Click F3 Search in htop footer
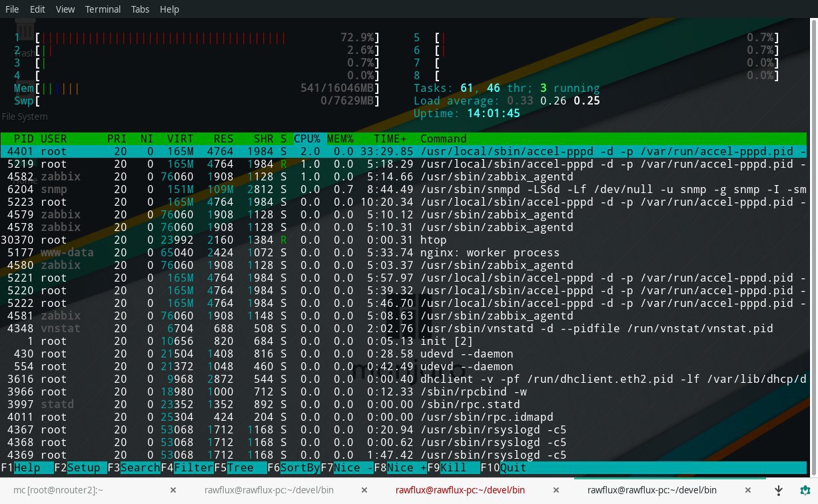 point(134,467)
